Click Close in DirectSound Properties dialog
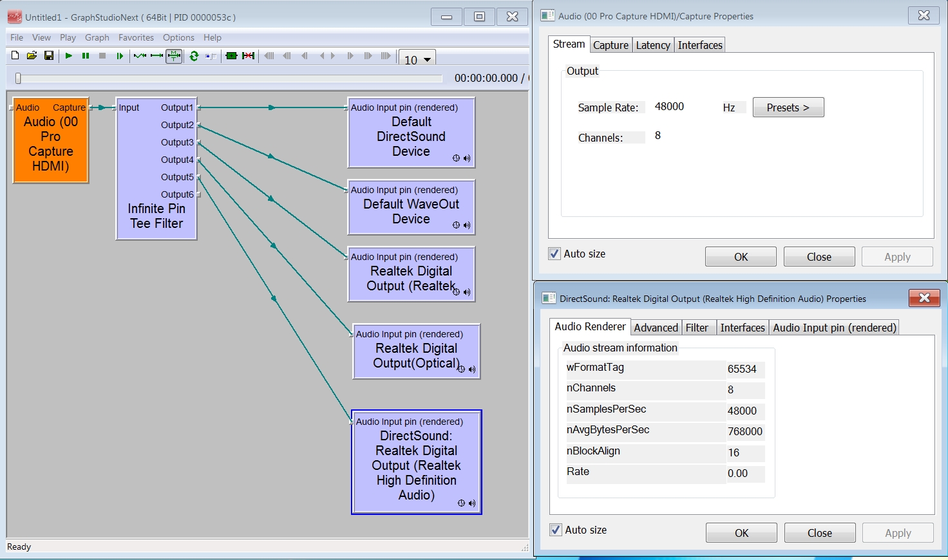This screenshot has height=560, width=948. 819,533
